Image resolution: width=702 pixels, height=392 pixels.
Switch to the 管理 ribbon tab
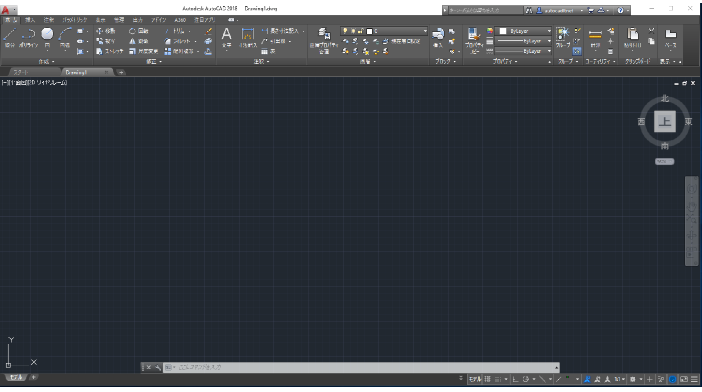(118, 20)
